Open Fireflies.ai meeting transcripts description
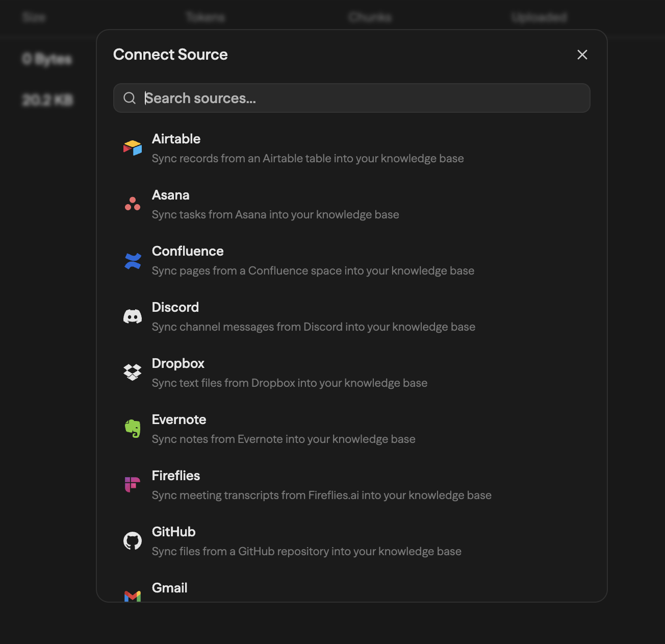665x644 pixels. point(321,496)
